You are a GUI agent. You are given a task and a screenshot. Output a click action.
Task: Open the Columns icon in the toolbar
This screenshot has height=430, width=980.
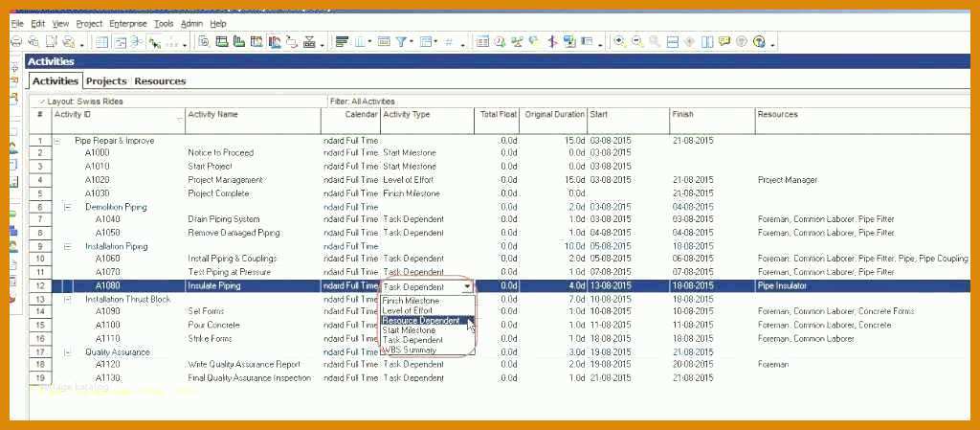click(359, 42)
